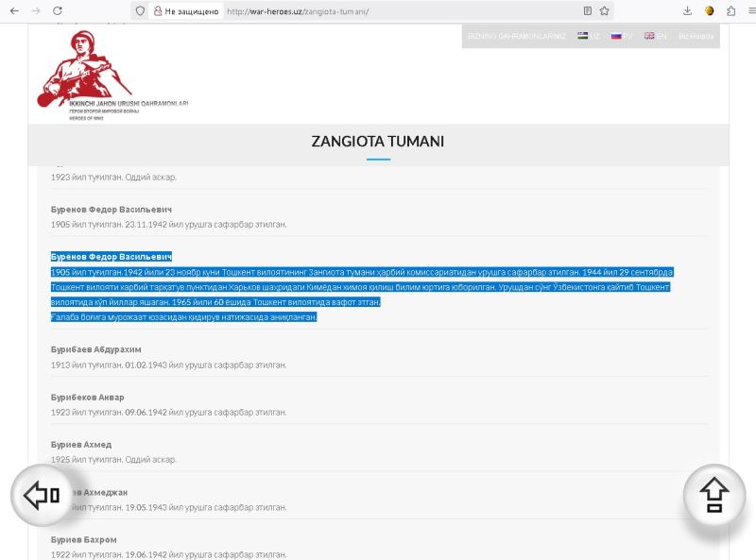Click the shield tracking protection icon
This screenshot has height=560, width=756.
coord(140,11)
